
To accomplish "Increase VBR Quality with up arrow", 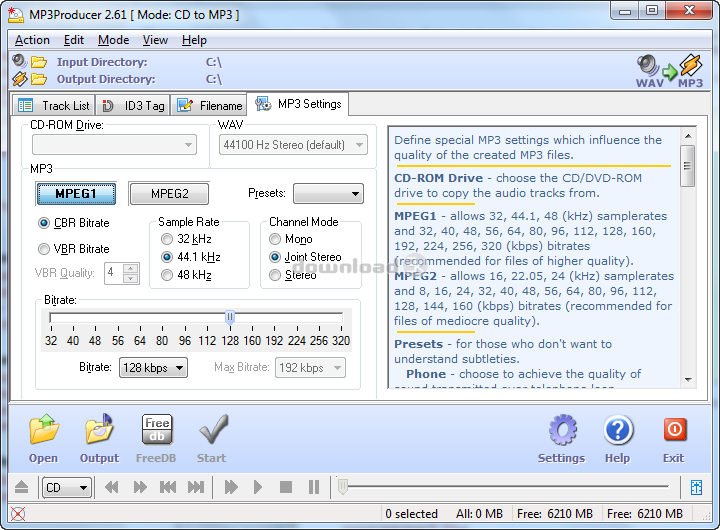I will click(x=131, y=268).
